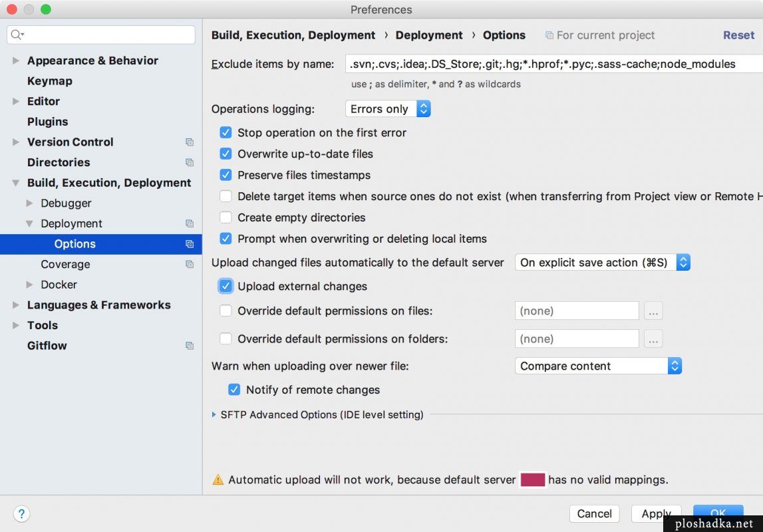
Task: Uncheck 'Stop operation on the first error'
Action: tap(226, 132)
